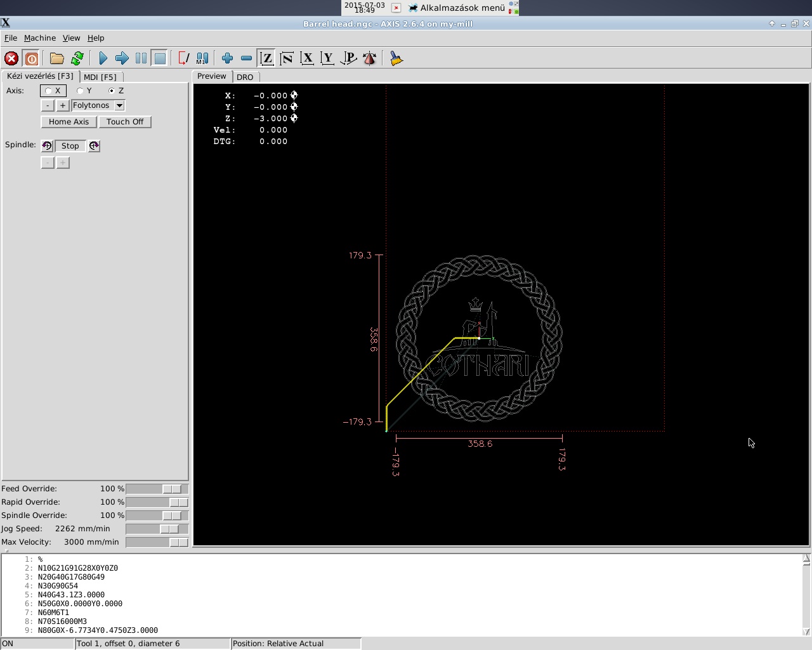Execute next line step icon
This screenshot has width=812, height=650.
point(122,58)
